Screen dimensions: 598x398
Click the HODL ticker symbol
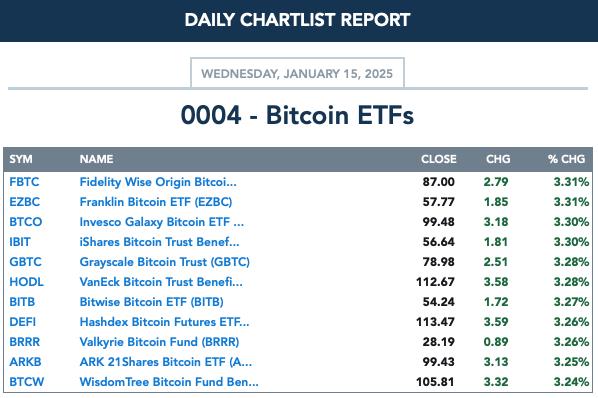point(26,282)
